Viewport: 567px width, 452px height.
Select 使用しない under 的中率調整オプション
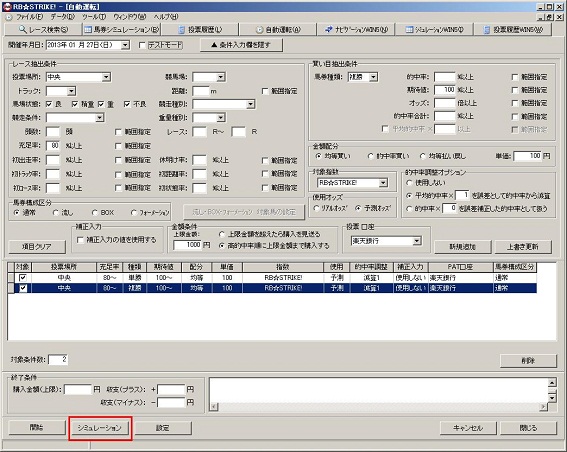(x=409, y=183)
